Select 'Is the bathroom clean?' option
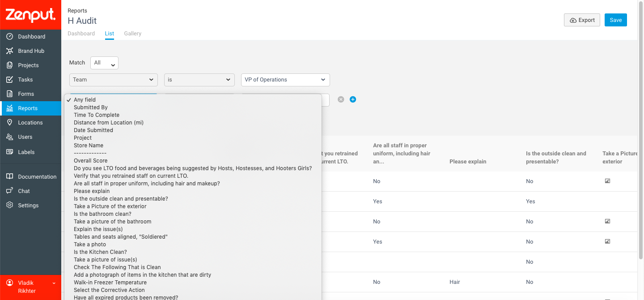This screenshot has width=644, height=300. coord(193,214)
